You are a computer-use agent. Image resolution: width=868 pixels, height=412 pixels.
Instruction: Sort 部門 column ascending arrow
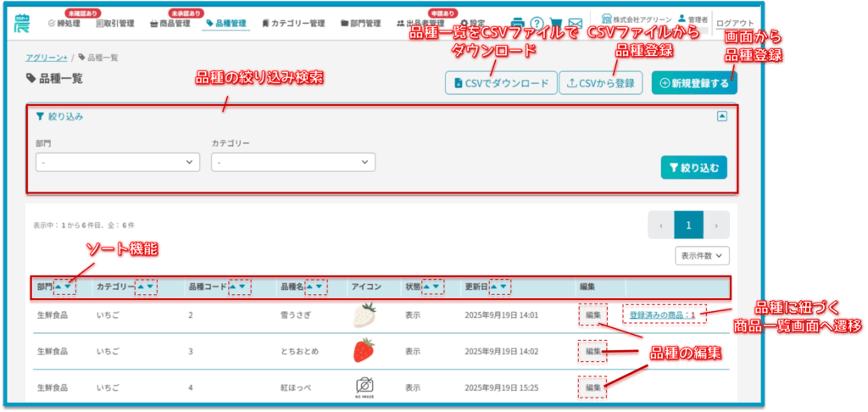(58, 287)
